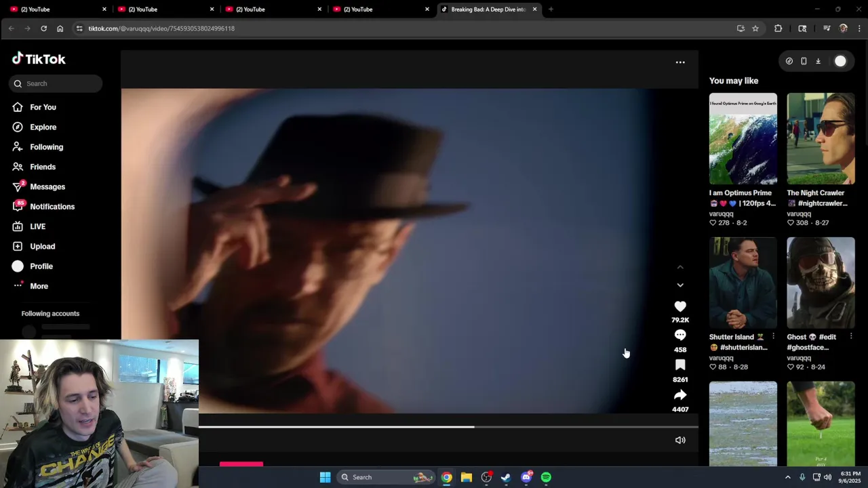Switch to the first YouTube tab
The image size is (868, 488).
[x=57, y=9]
